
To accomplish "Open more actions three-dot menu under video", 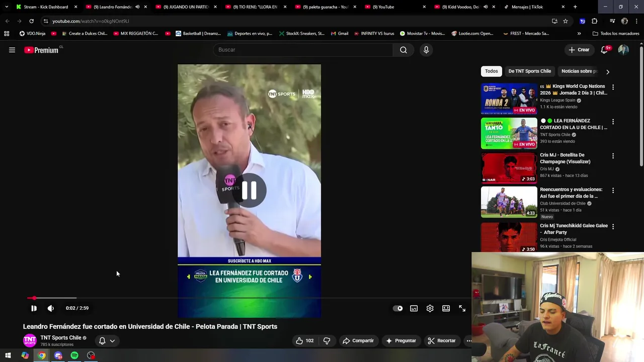I will click(468, 340).
